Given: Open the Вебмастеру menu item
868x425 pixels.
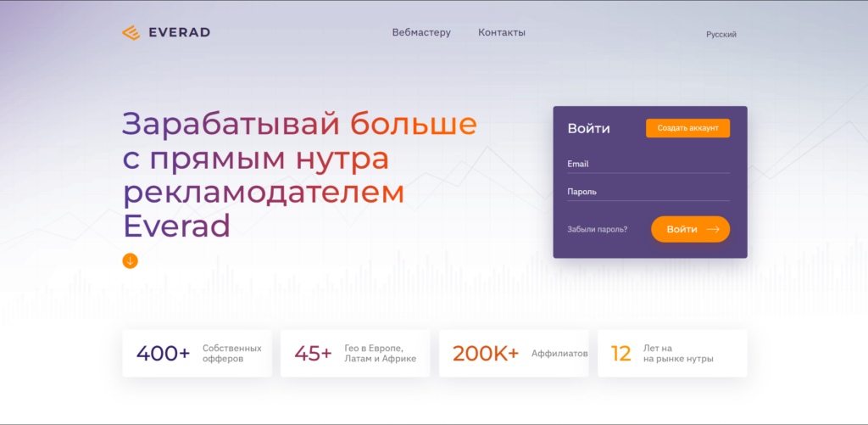Looking at the screenshot, I should pos(421,33).
